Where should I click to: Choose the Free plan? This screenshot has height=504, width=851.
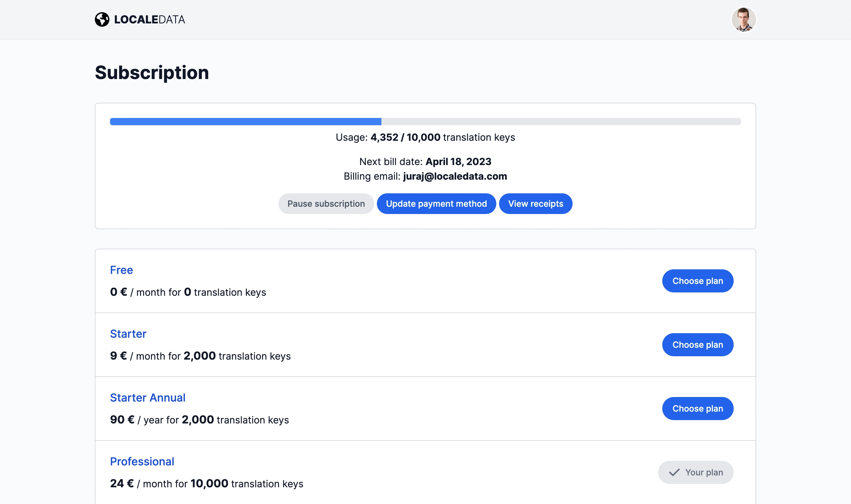pyautogui.click(x=698, y=281)
